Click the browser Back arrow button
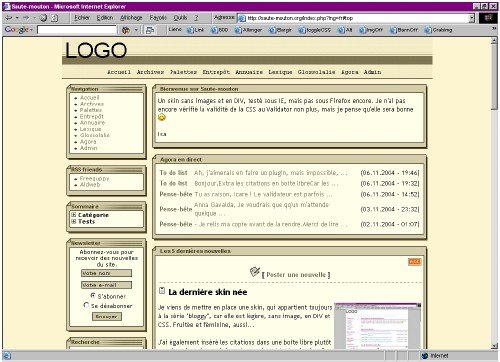The height and width of the screenshot is (362, 500). click(x=9, y=18)
